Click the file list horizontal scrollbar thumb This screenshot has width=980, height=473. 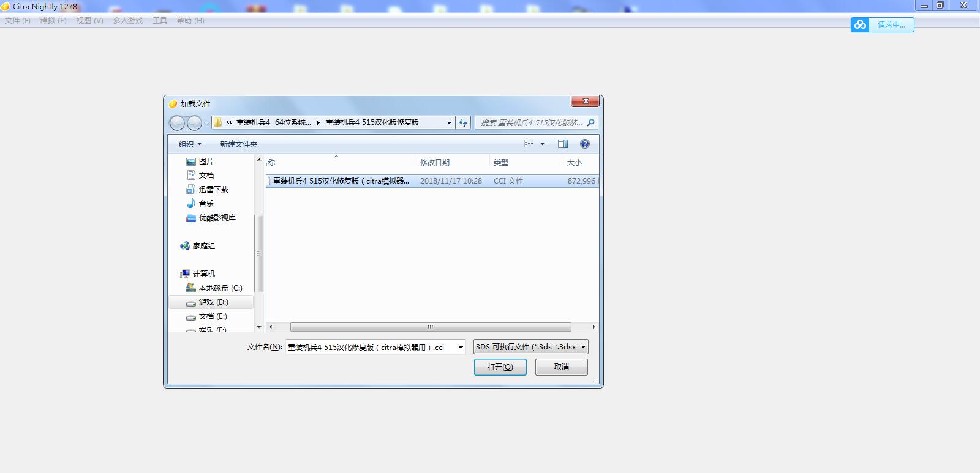click(x=431, y=327)
